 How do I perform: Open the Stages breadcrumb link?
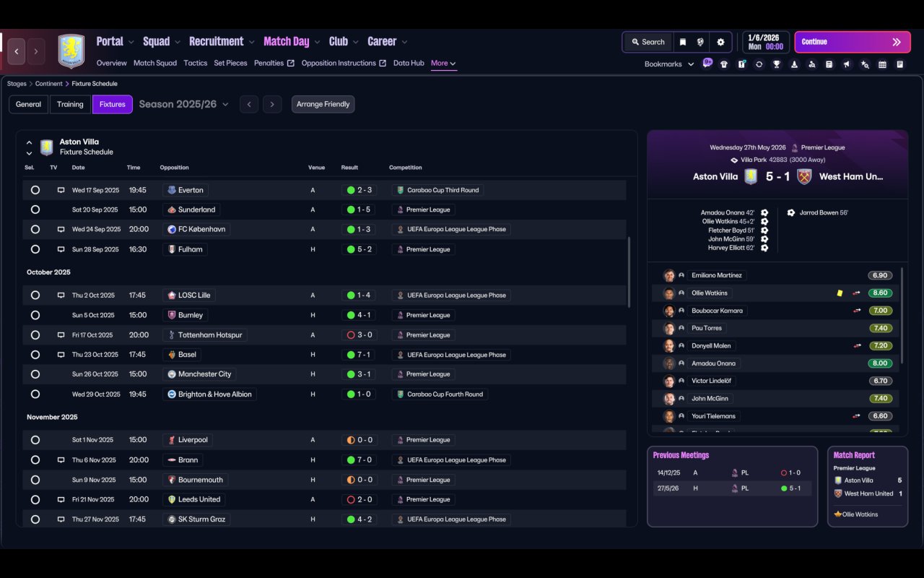[17, 84]
